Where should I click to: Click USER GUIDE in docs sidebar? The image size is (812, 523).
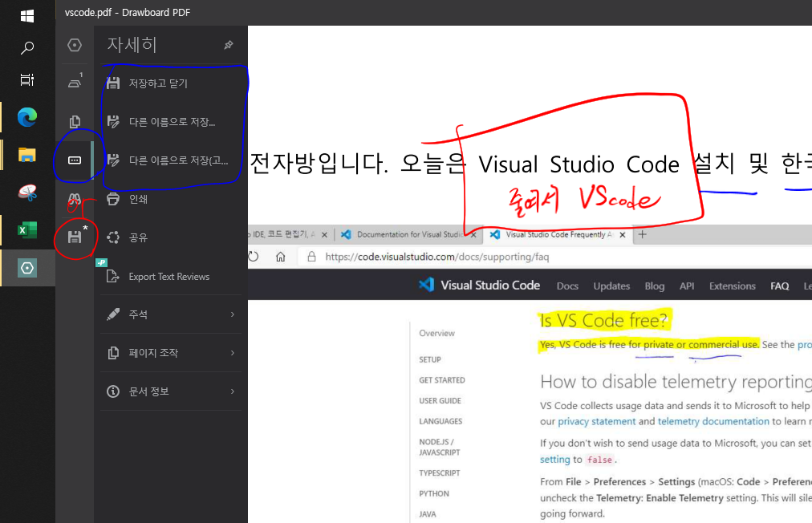coord(440,401)
